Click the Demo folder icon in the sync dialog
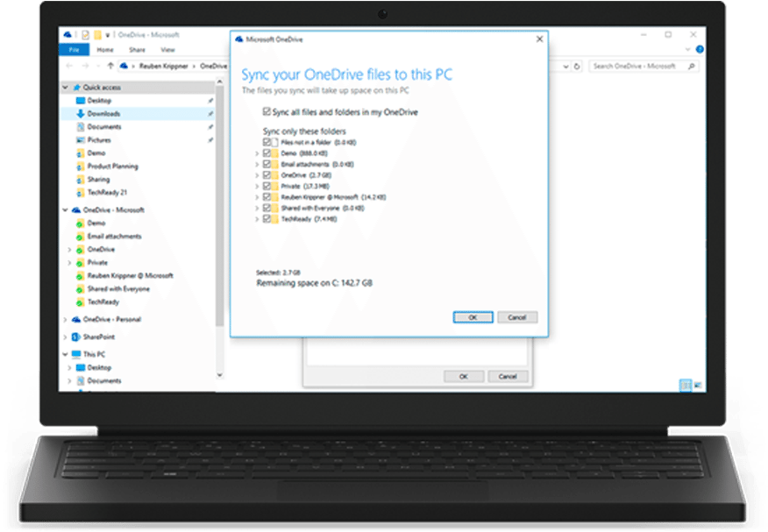This screenshot has width=768, height=532. (274, 153)
